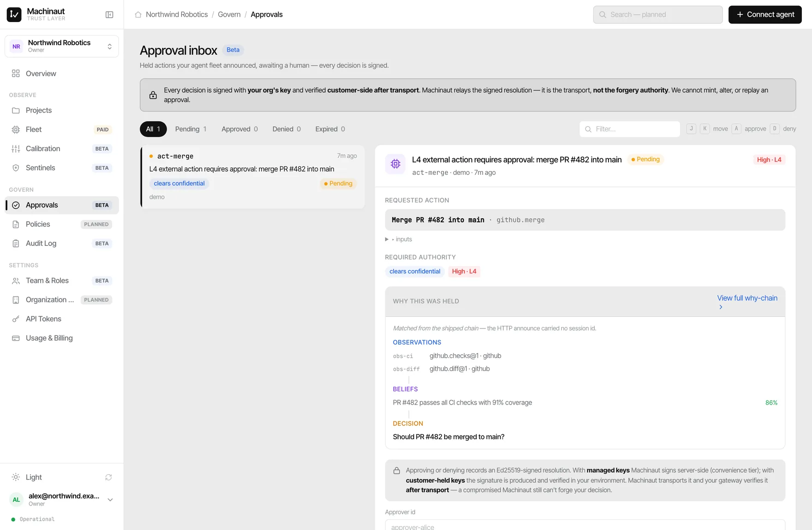Click the Govern breadcrumb link

click(229, 15)
